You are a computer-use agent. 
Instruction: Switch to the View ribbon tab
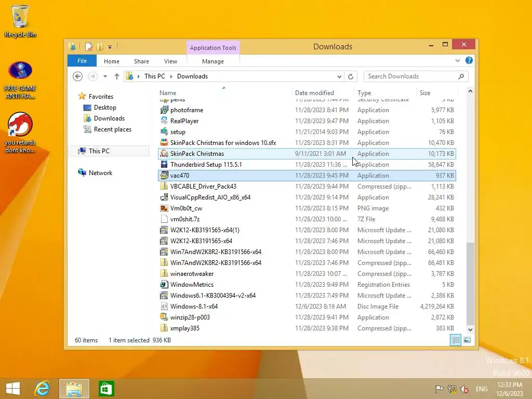[170, 61]
